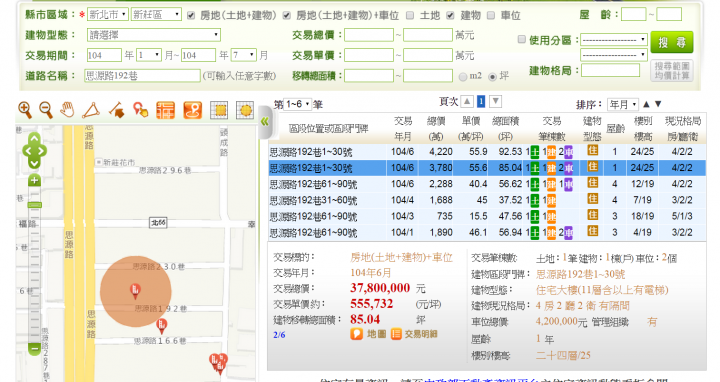720x382 pixels.
Task: Sort ascending with the up triangle
Action: coord(647,104)
